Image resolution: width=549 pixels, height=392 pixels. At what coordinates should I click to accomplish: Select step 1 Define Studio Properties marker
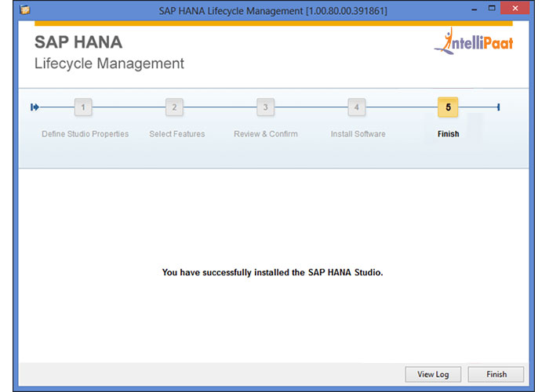pyautogui.click(x=83, y=107)
